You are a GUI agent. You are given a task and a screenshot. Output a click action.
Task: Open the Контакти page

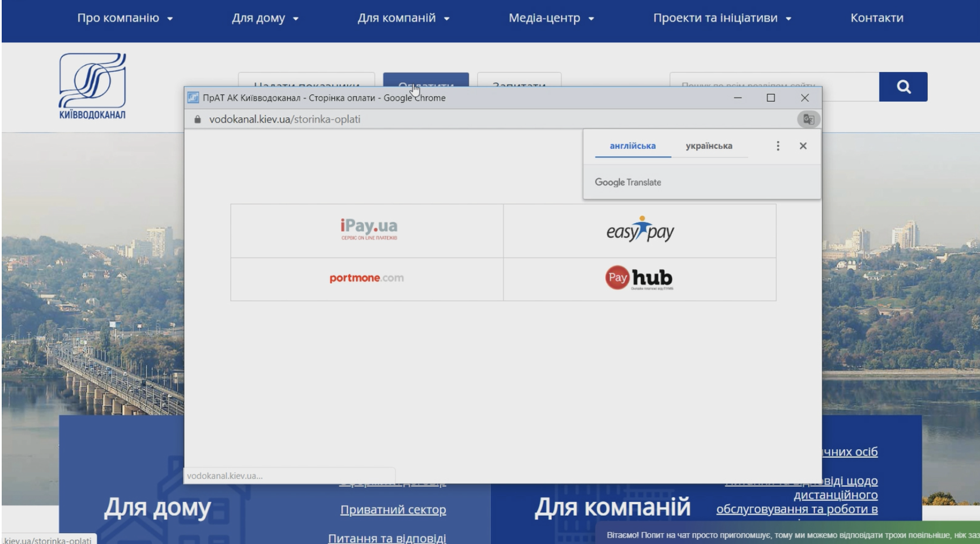(877, 18)
